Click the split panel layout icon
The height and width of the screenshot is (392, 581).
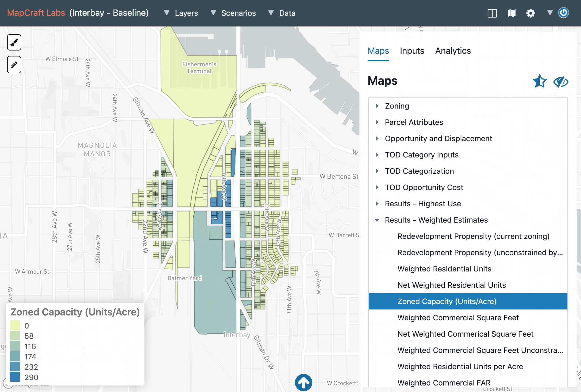click(x=492, y=13)
